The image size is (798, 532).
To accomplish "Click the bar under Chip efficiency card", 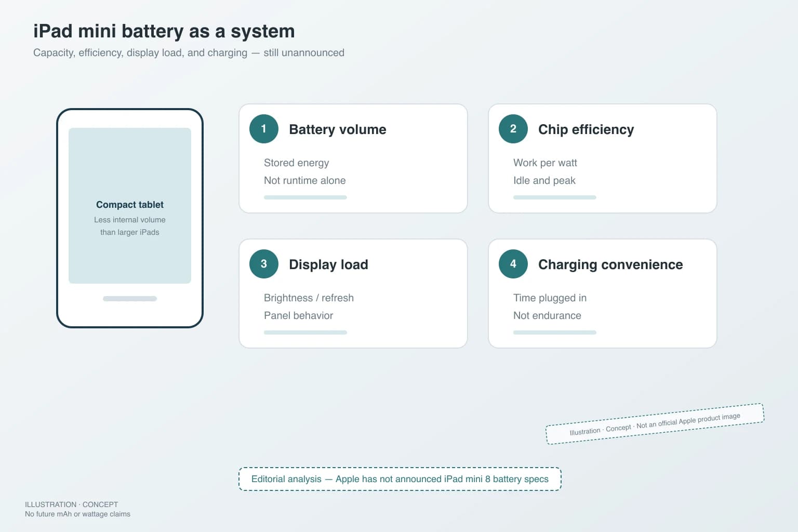I will (x=555, y=197).
